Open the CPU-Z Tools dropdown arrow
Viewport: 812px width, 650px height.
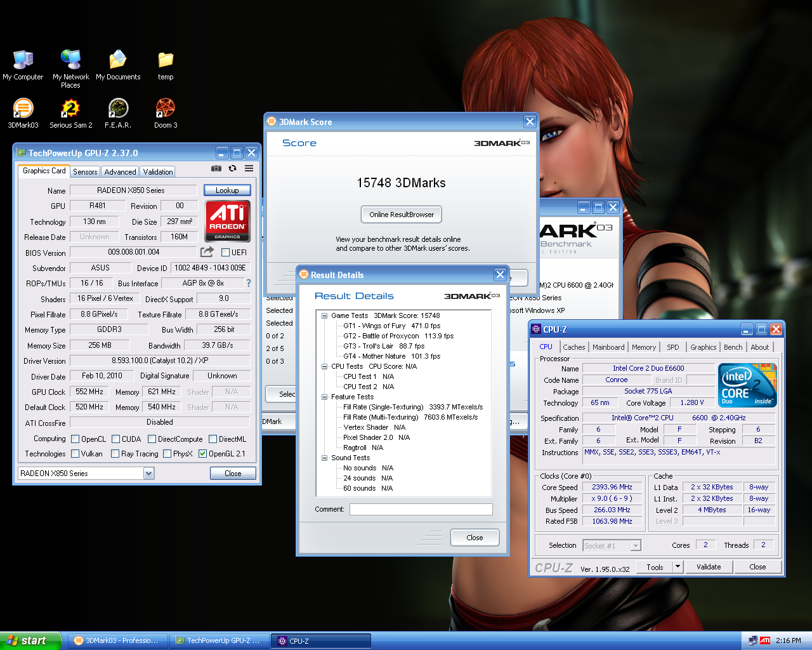tap(678, 567)
